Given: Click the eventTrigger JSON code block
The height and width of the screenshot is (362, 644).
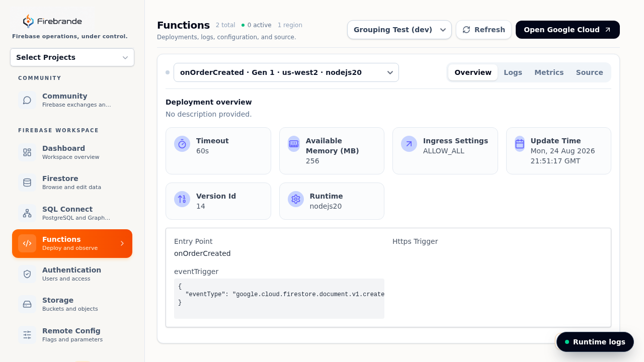Looking at the screenshot, I should [x=279, y=299].
